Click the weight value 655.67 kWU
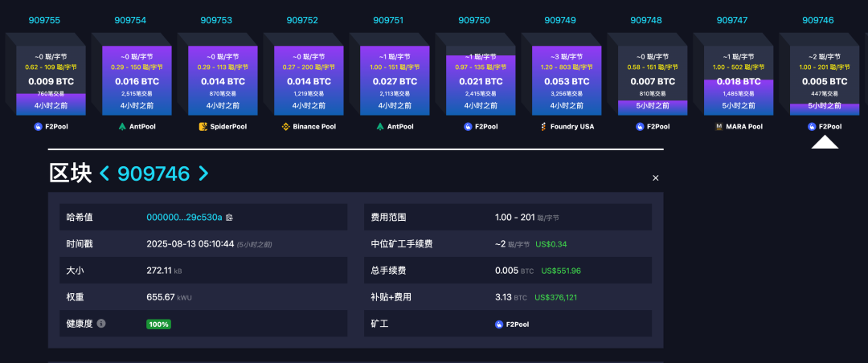The image size is (868, 363). click(x=170, y=298)
